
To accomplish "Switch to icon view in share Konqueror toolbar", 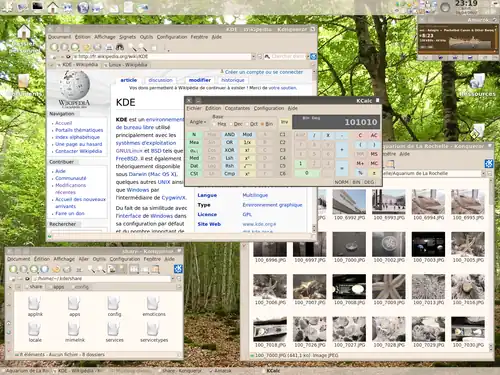I will (134, 269).
